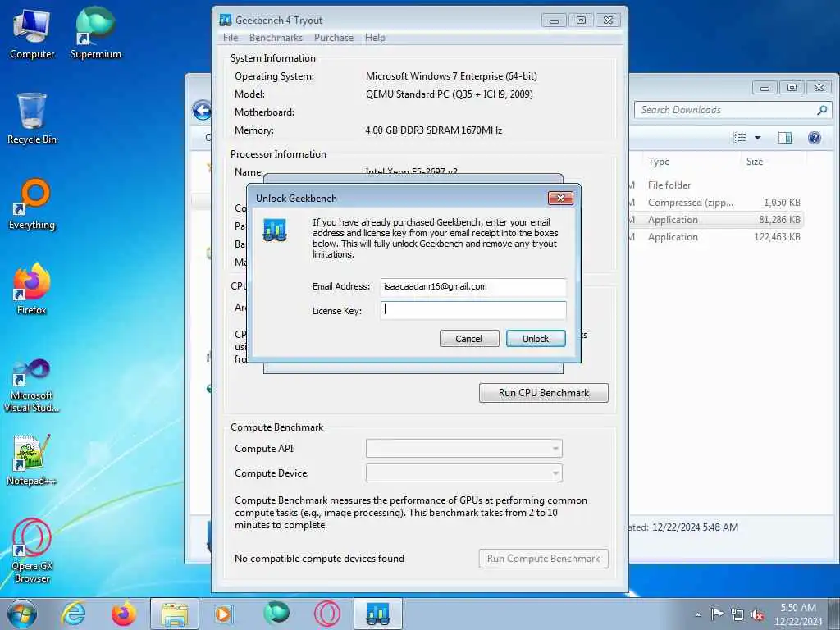Select the 1,050 KB compressed file row
The height and width of the screenshot is (630, 840).
(715, 202)
